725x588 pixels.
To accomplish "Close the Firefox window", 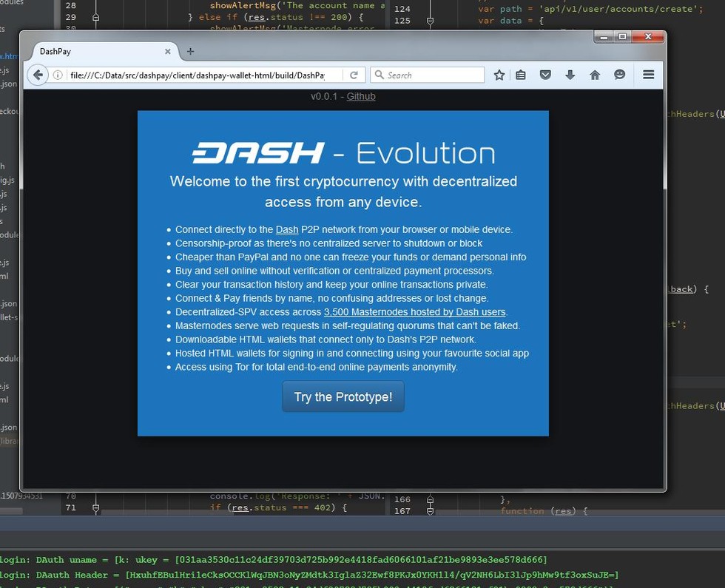I will click(x=648, y=37).
